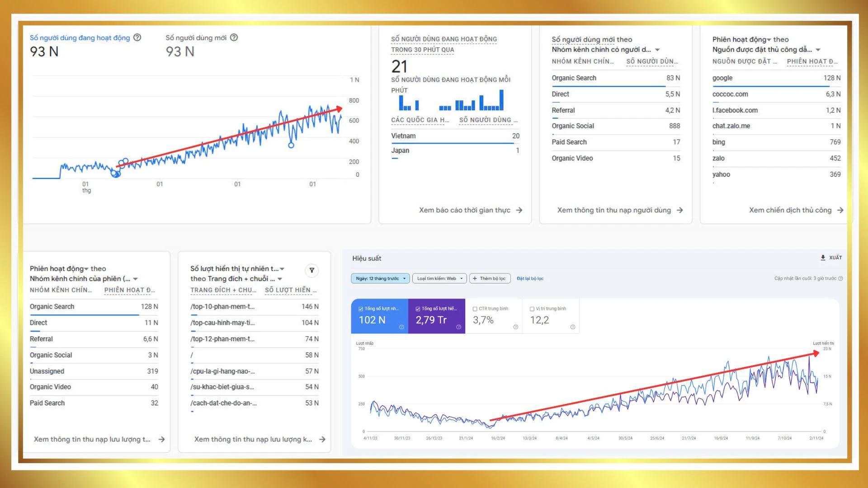Click Direct row with 11 N sessions

(x=94, y=323)
